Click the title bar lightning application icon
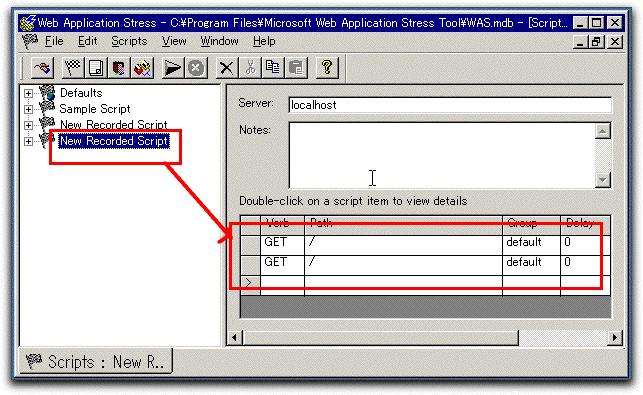The width and height of the screenshot is (643, 395). click(x=28, y=23)
